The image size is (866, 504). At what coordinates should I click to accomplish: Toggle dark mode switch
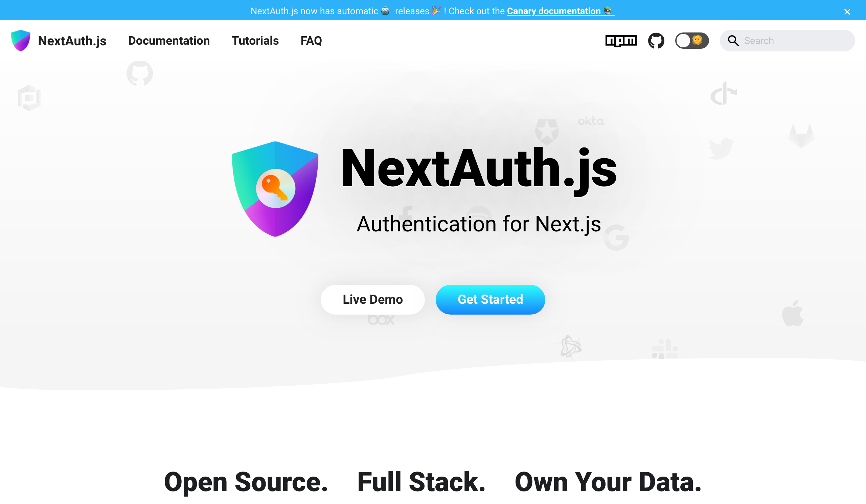[x=692, y=41]
